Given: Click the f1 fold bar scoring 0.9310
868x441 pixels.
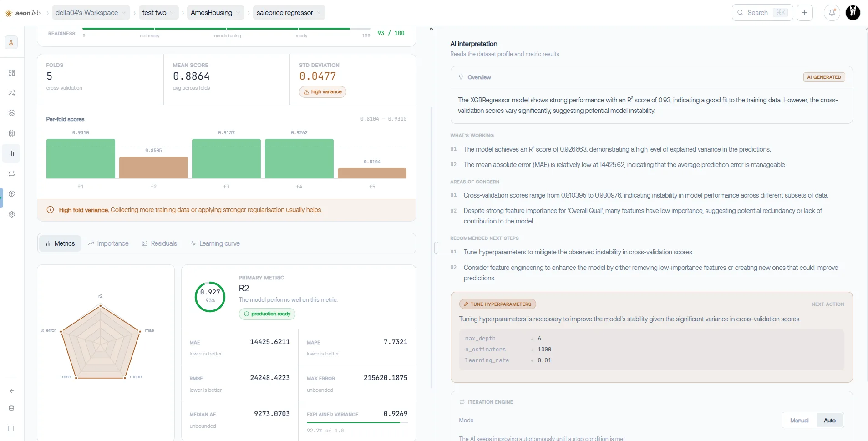Looking at the screenshot, I should tap(81, 158).
